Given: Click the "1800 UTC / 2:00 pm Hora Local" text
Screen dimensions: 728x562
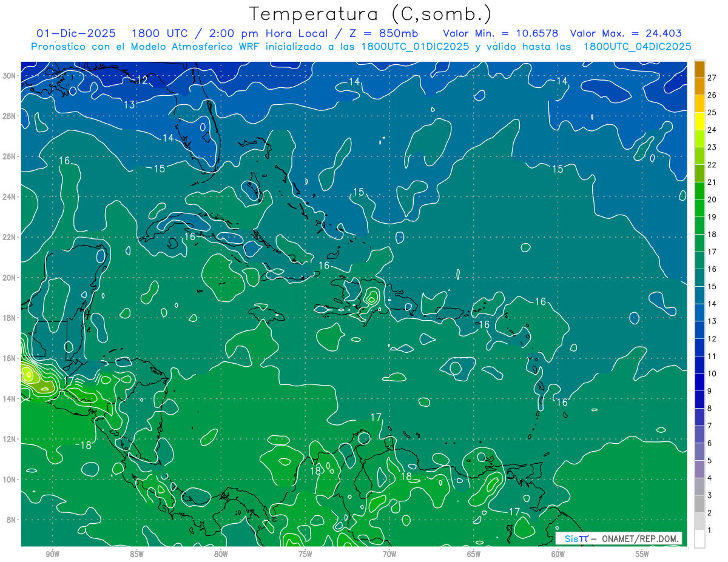Looking at the screenshot, I should (229, 33).
